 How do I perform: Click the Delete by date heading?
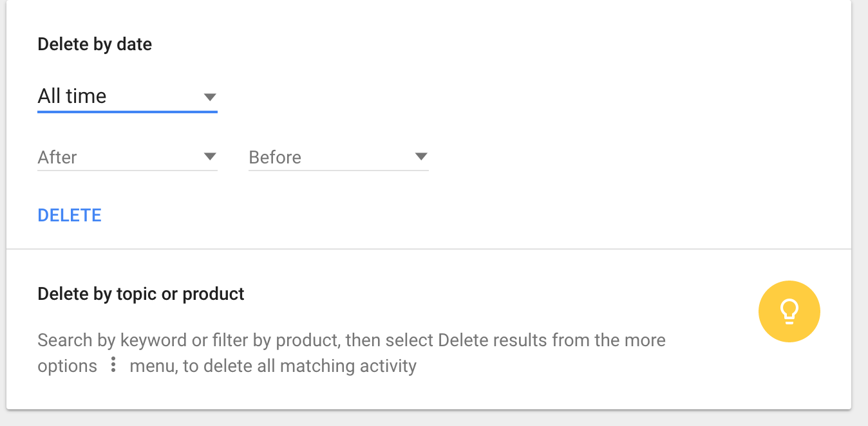(94, 44)
